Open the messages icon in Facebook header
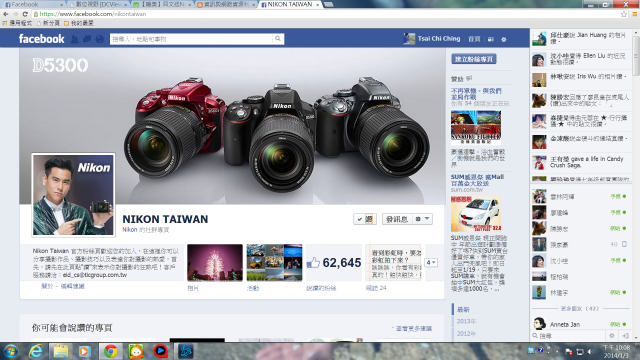The width and height of the screenshot is (640, 360). (87, 39)
